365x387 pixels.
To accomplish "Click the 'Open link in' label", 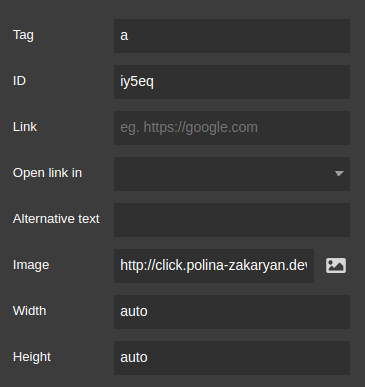I will [x=47, y=173].
